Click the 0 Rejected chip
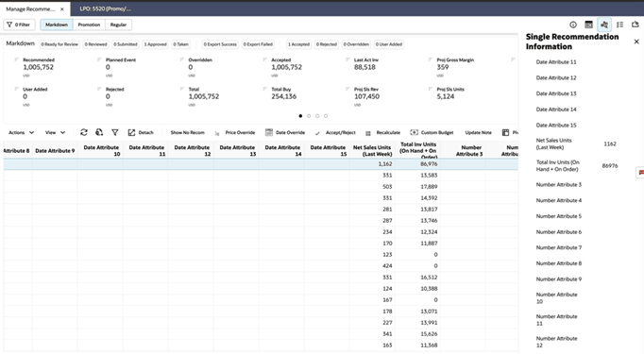This screenshot has width=644, height=354. point(327,44)
